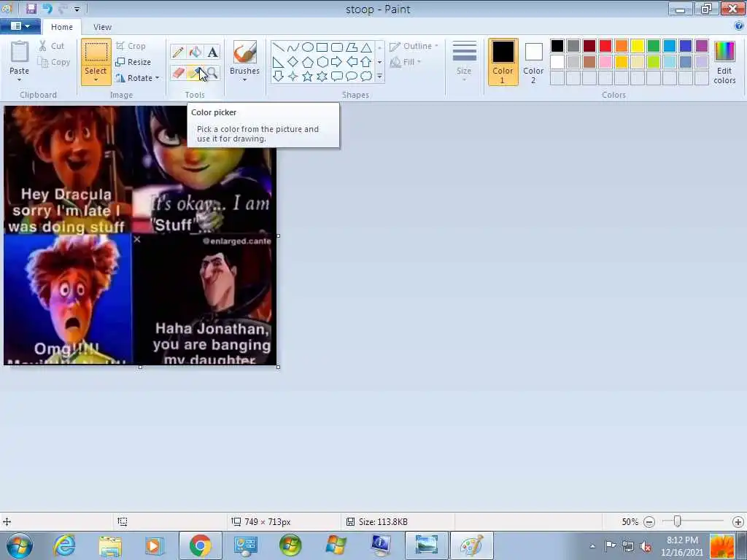The image size is (747, 560).
Task: Activate Color 1 selector
Action: coord(503,62)
